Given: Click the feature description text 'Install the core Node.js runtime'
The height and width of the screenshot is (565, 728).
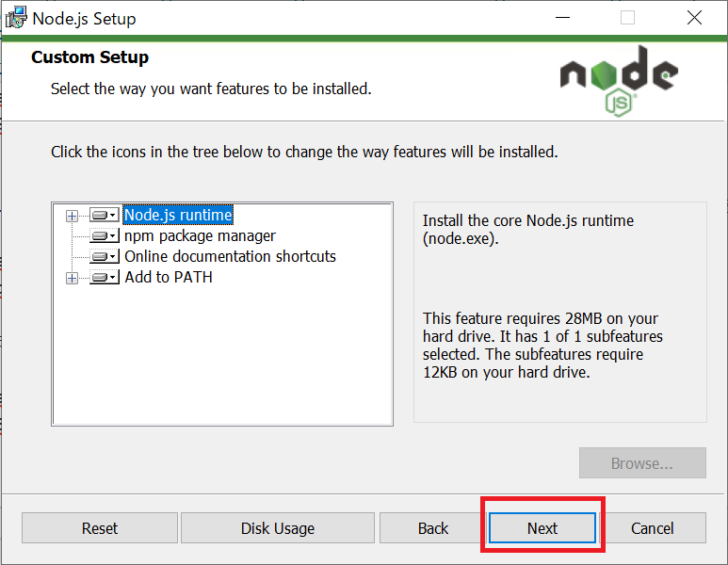Looking at the screenshot, I should 528,220.
